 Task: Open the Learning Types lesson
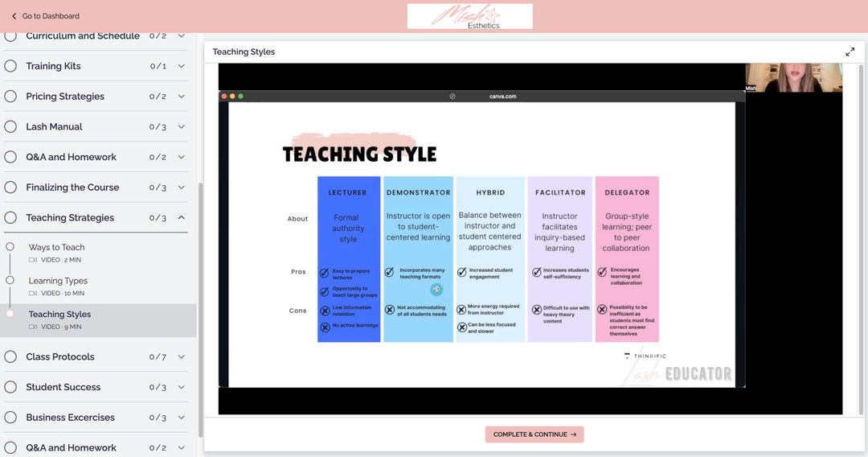(x=58, y=281)
